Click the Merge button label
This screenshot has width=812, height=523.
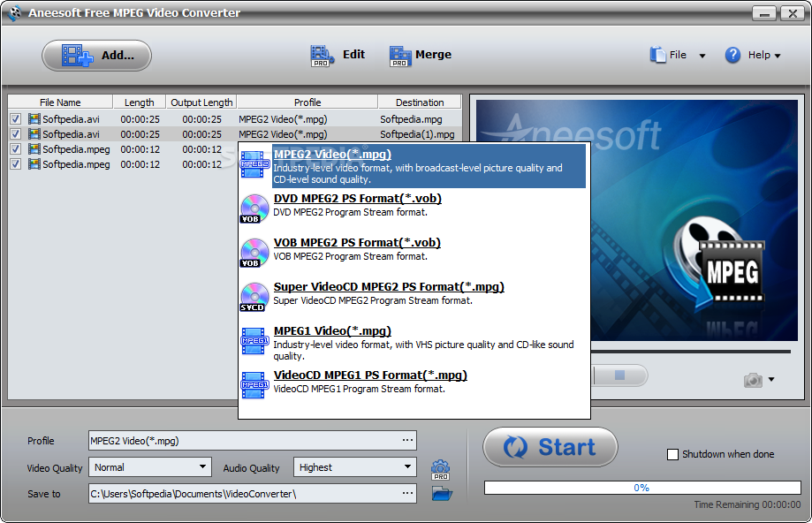click(x=433, y=55)
